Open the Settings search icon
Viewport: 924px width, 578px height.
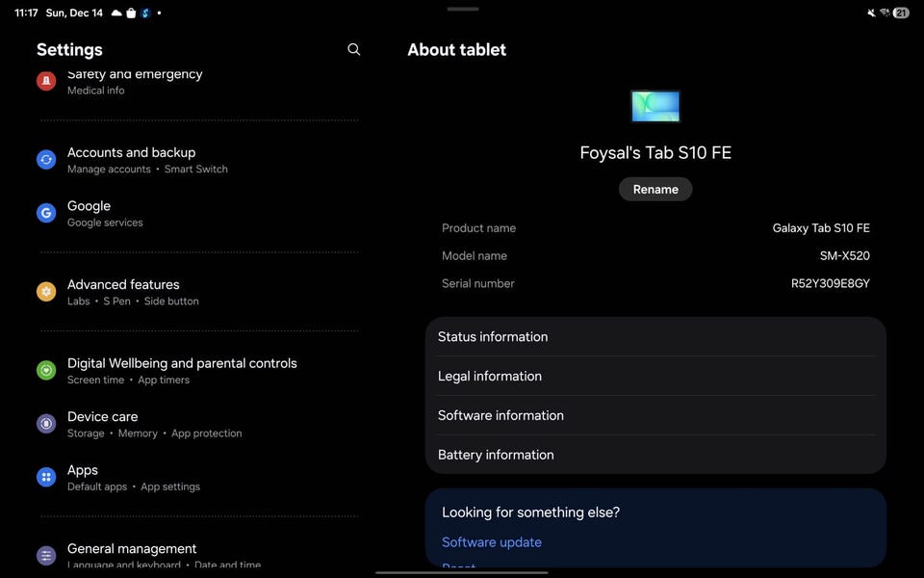click(x=354, y=49)
